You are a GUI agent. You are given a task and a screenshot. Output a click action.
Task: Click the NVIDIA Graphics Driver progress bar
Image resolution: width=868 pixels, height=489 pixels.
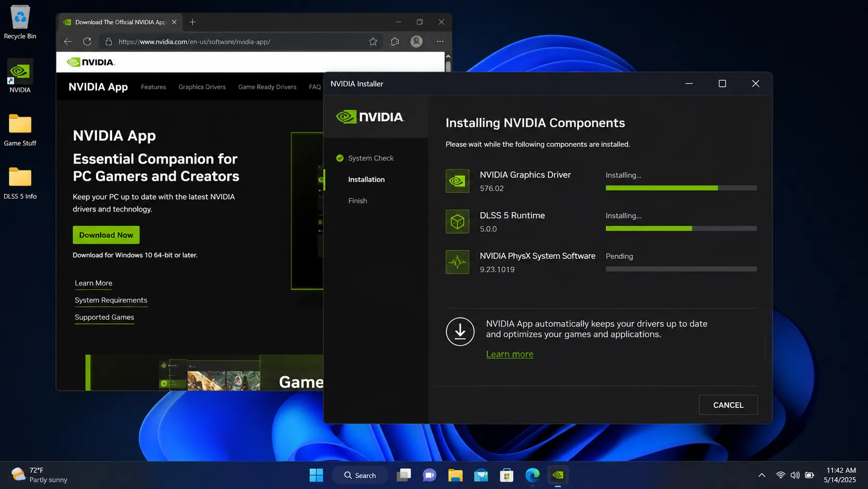pyautogui.click(x=681, y=188)
